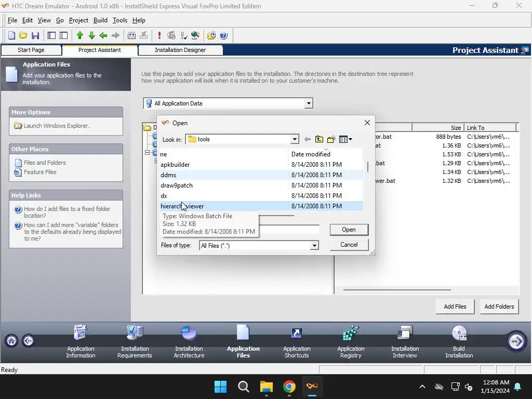Click the New project toolbar icon
The image size is (532, 399).
pos(11,35)
